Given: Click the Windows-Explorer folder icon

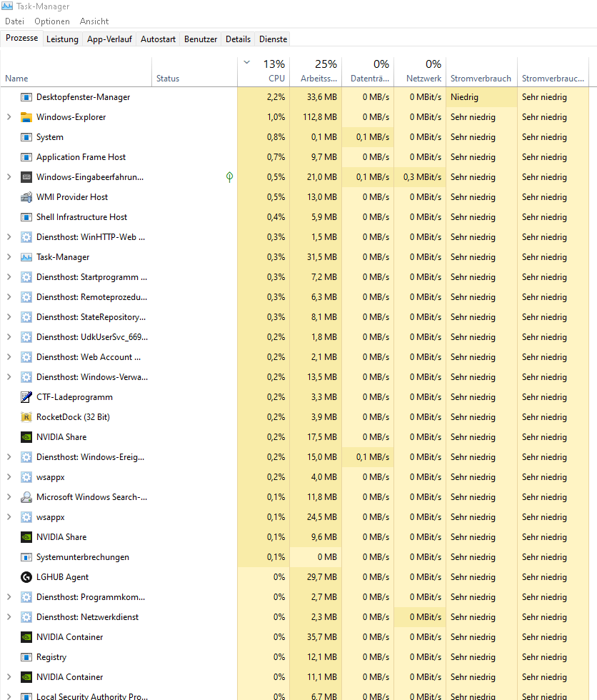Looking at the screenshot, I should tap(26, 117).
